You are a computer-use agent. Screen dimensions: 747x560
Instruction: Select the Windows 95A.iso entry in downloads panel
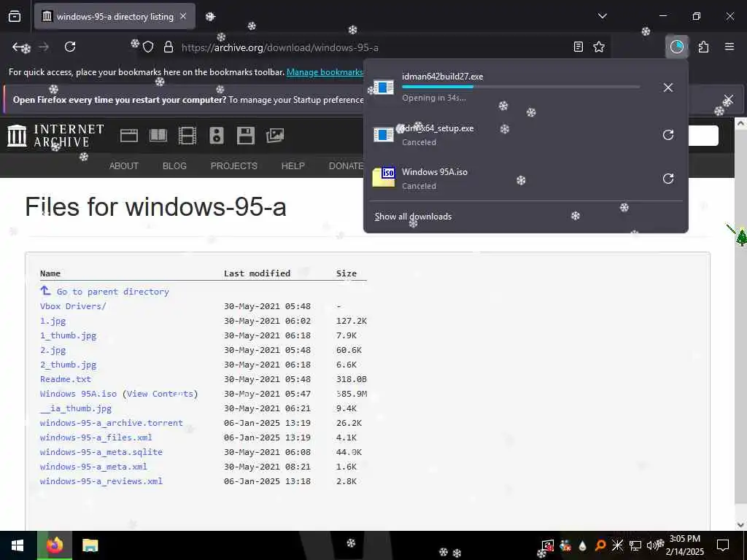(x=511, y=179)
